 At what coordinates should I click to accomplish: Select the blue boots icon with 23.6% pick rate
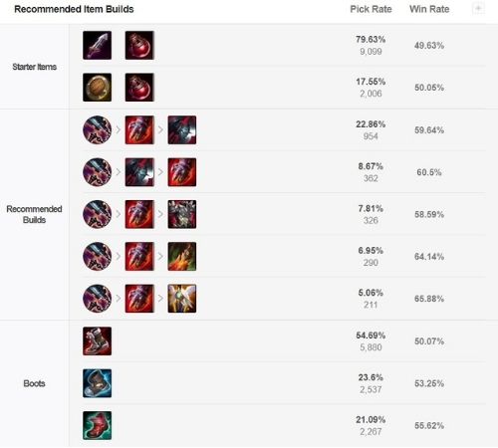tap(97, 383)
